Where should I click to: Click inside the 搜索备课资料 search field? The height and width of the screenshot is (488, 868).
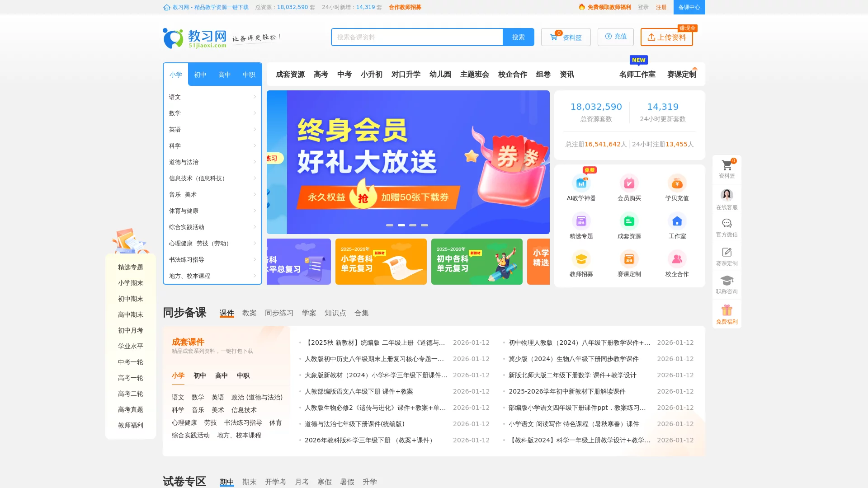click(416, 37)
